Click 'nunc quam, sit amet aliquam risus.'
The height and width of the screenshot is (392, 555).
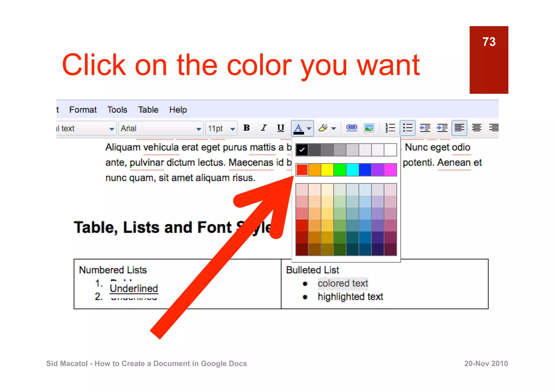[180, 178]
